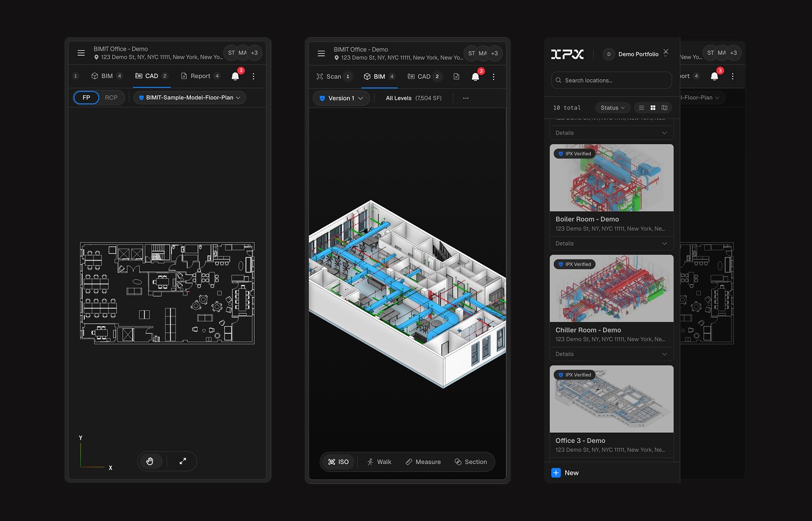Image resolution: width=812 pixels, height=521 pixels.
Task: Click the floor plan drawing in CAD viewer
Action: 167,293
